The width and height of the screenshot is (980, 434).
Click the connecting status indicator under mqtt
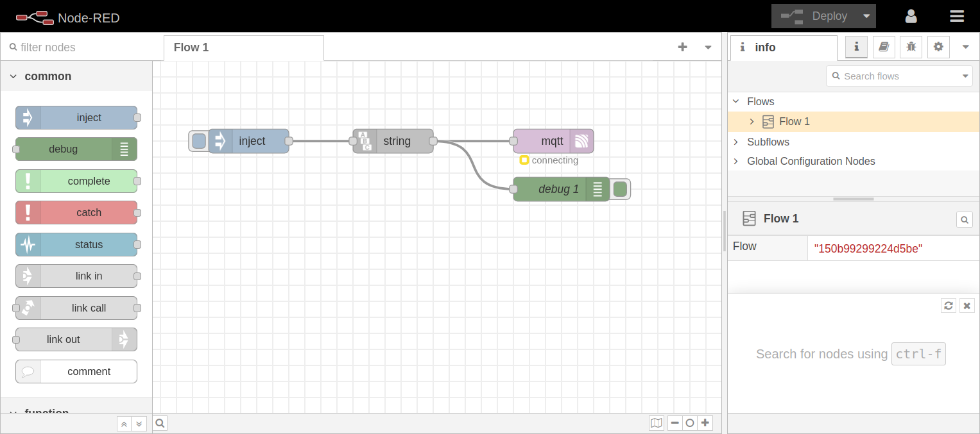tap(549, 160)
